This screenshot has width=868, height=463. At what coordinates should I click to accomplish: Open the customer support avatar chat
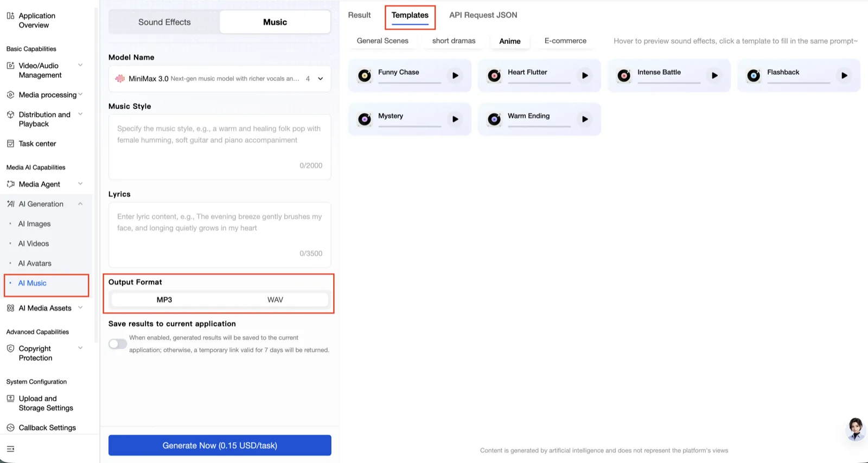pyautogui.click(x=856, y=429)
